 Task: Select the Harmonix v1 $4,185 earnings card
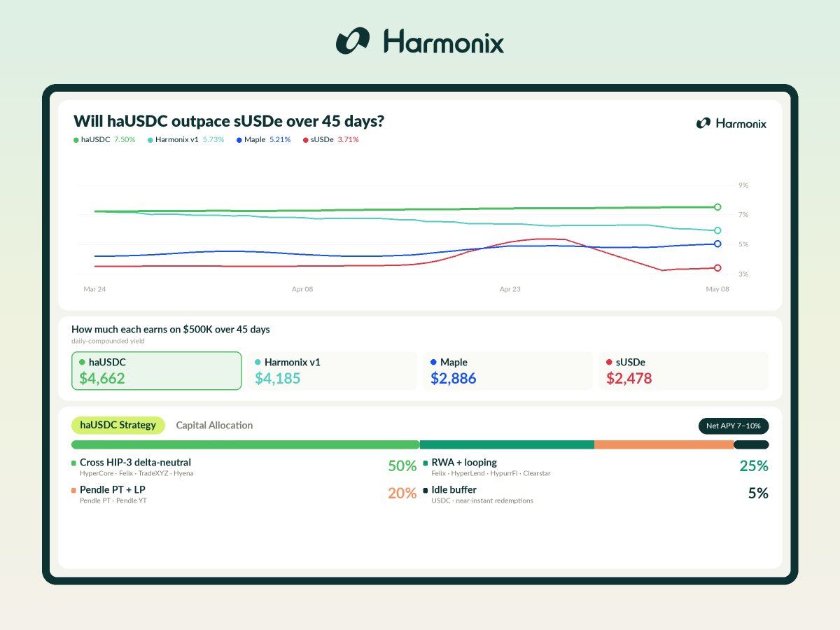click(x=332, y=370)
